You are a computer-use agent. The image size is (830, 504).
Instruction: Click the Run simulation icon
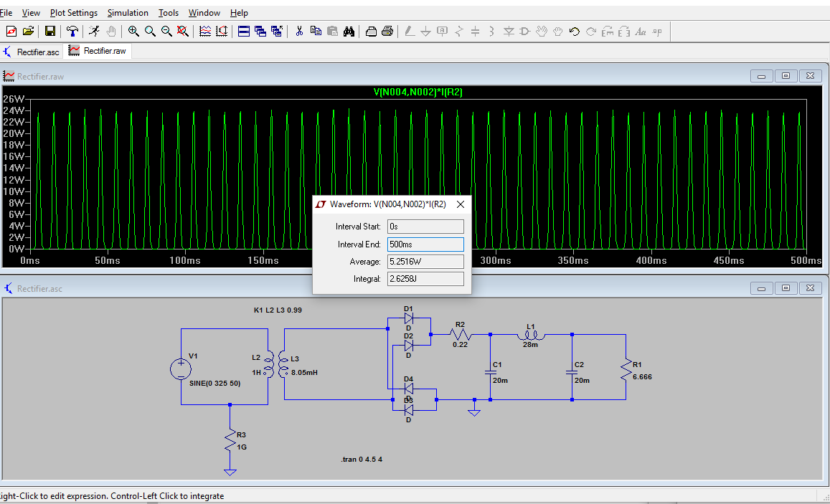pyautogui.click(x=94, y=31)
